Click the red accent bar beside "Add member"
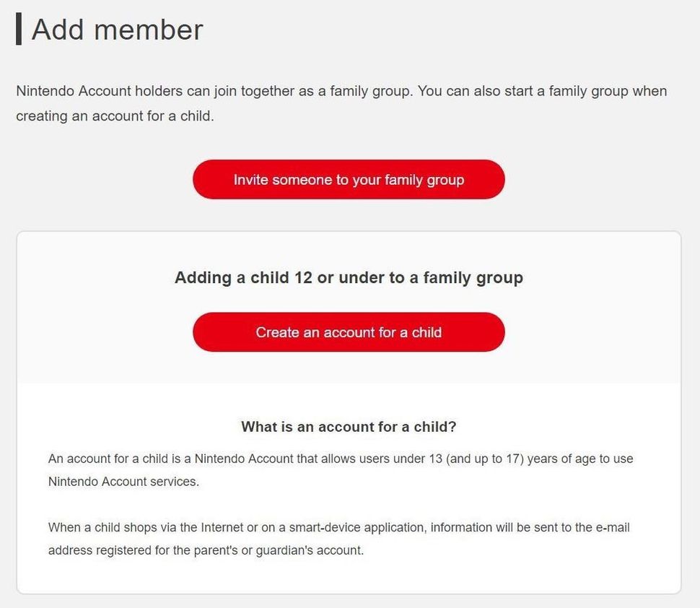Viewport: 700px width, 608px height. coord(19,30)
